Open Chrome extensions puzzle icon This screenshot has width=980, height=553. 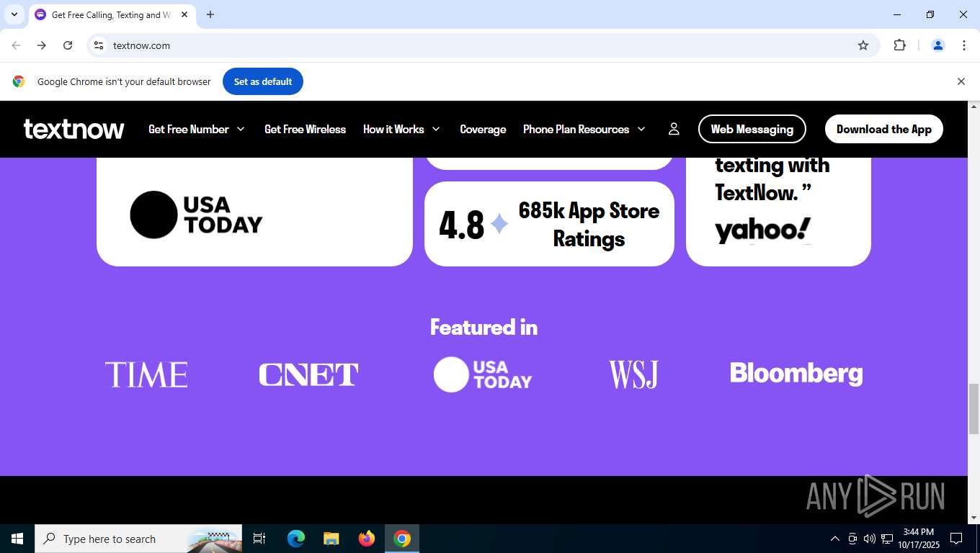(x=899, y=45)
